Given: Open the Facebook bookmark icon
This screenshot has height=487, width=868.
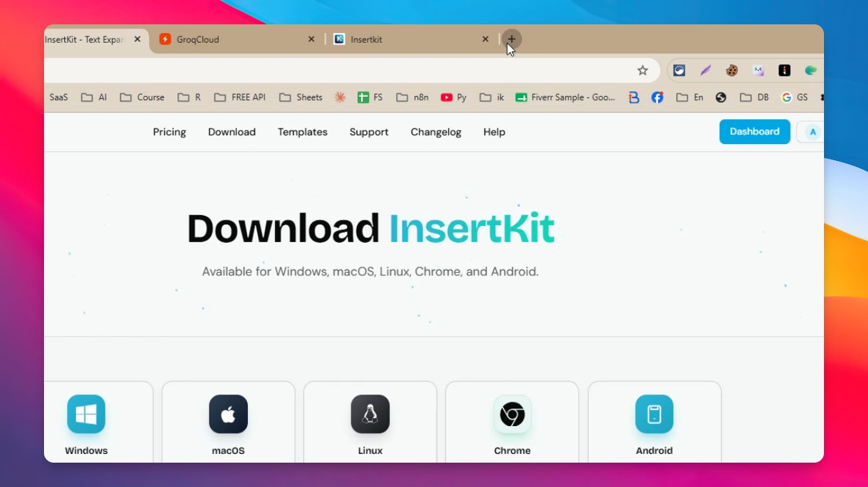Looking at the screenshot, I should pos(657,97).
